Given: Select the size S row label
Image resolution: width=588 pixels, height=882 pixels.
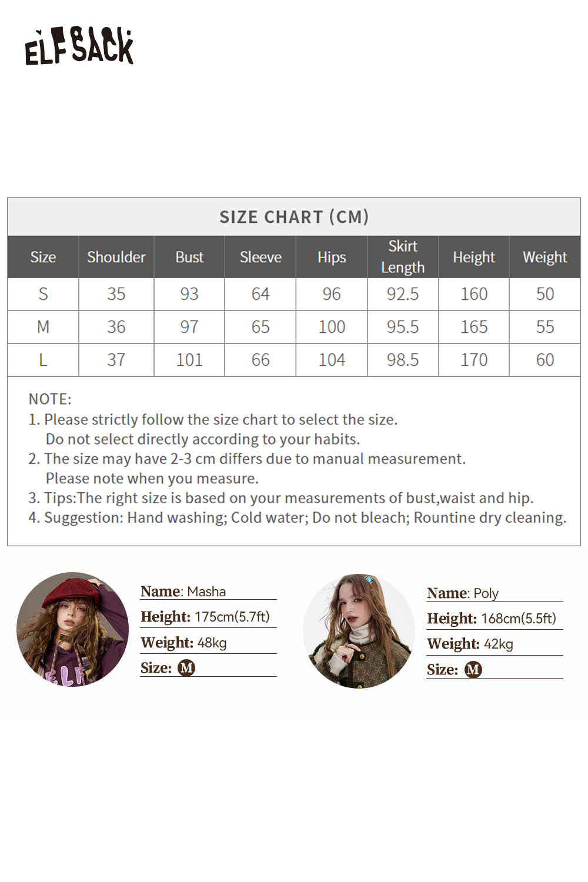Looking at the screenshot, I should point(43,294).
